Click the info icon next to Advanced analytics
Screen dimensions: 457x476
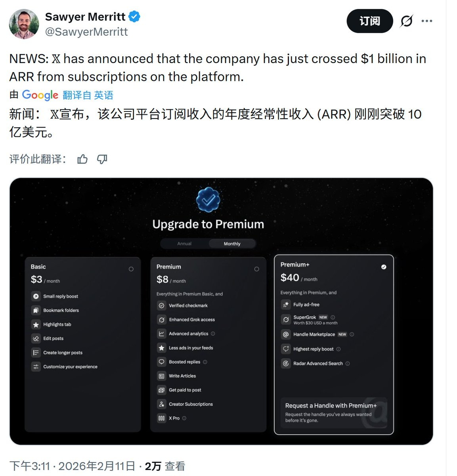coord(213,334)
